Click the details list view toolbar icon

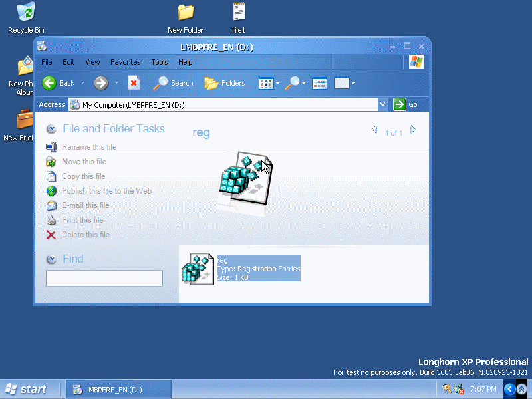pos(319,84)
